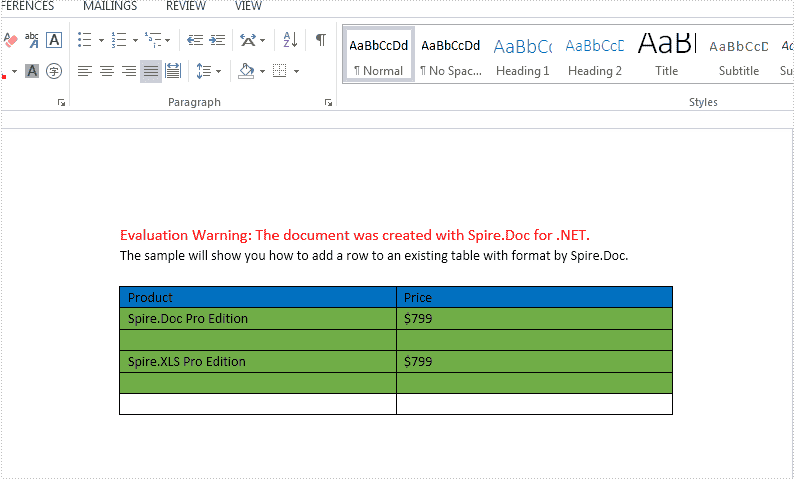Open the shading color dropdown arrow
The height and width of the screenshot is (479, 794).
[262, 71]
